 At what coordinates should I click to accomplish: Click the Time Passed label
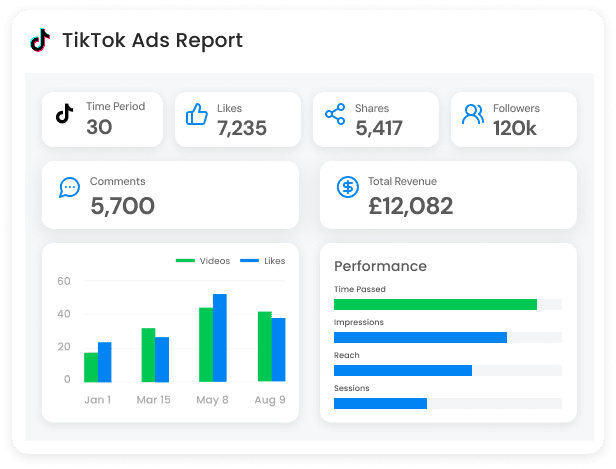coord(360,289)
